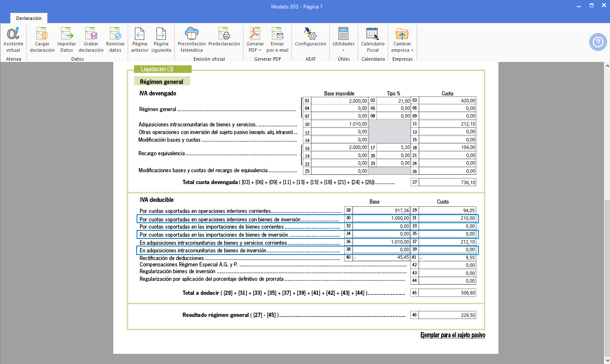Click field 46 resultado régimen general
This screenshot has width=610, height=364.
(447, 315)
